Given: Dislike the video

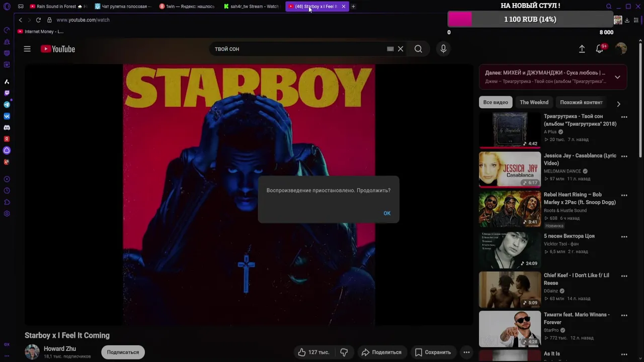Looking at the screenshot, I should tap(344, 352).
